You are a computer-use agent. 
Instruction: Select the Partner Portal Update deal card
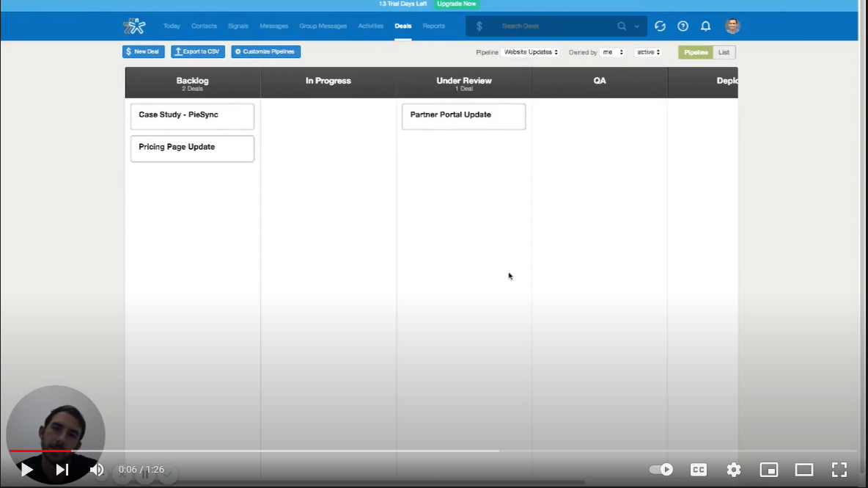[x=463, y=116]
